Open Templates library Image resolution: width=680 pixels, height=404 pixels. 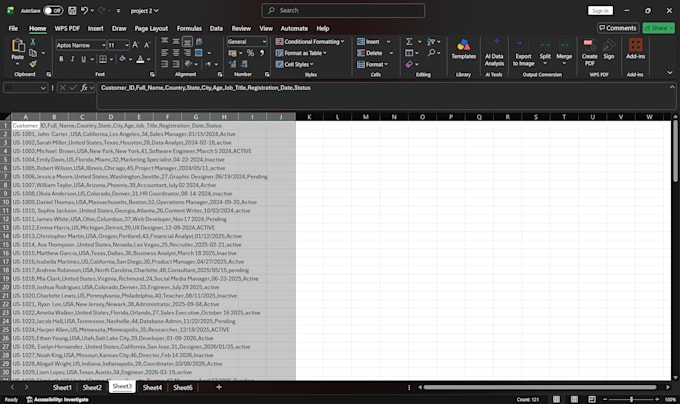(464, 49)
